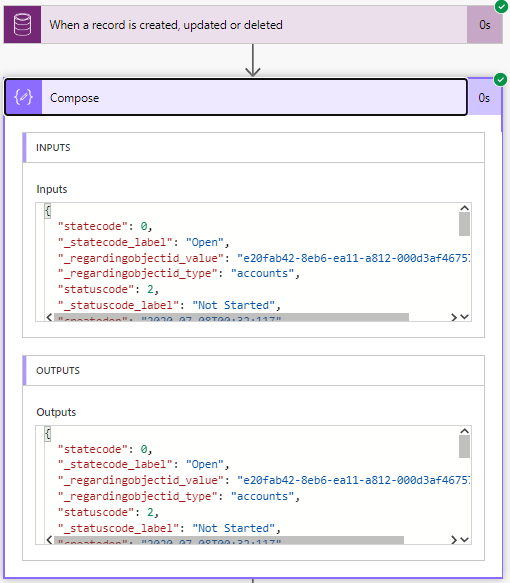Click the Outputs horizontal scroll-right arrow
Screen dimensions: 510x583
coord(453,540)
